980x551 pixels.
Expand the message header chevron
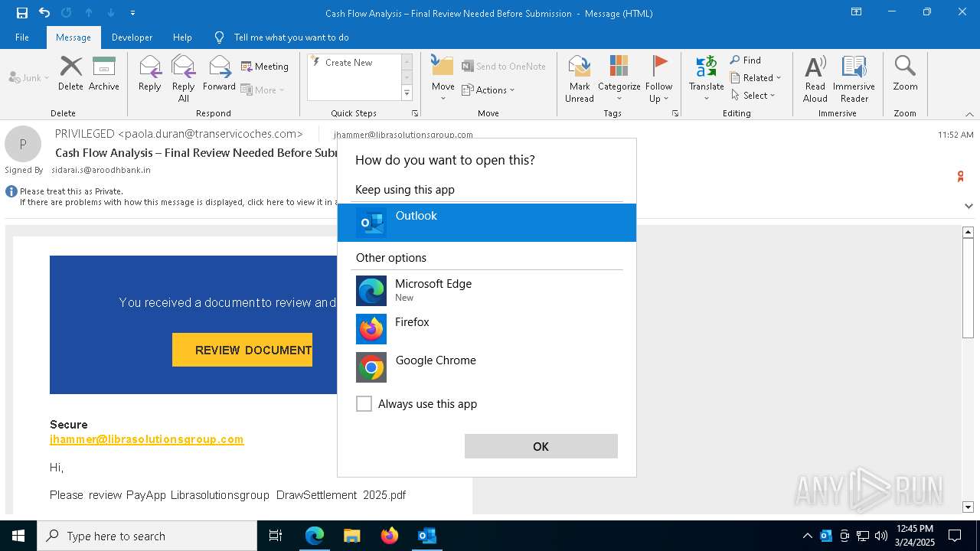[969, 206]
